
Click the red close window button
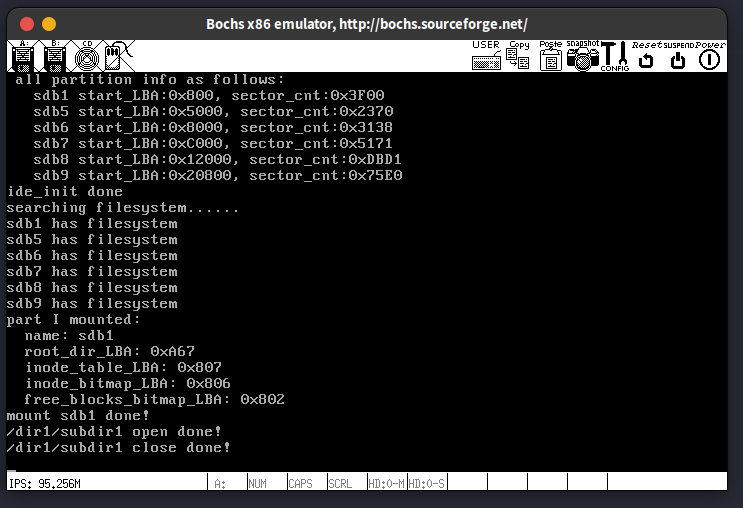[x=27, y=24]
